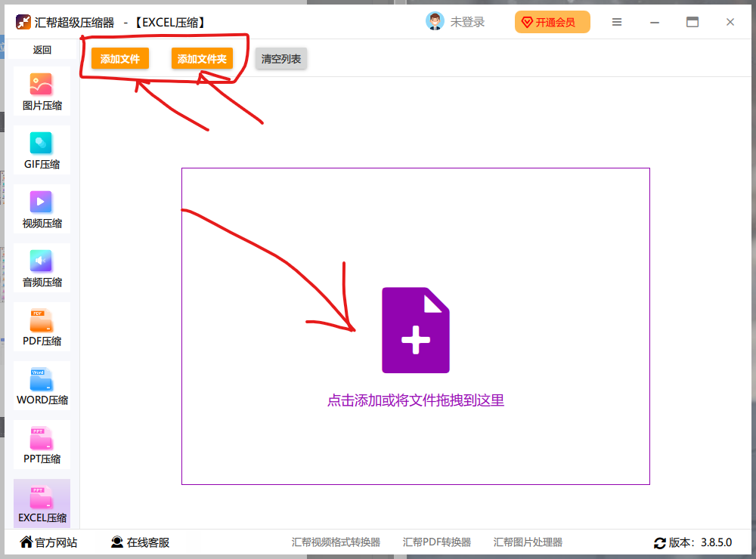
Task: Choose the 音频压缩 audio compression tool
Action: (42, 268)
